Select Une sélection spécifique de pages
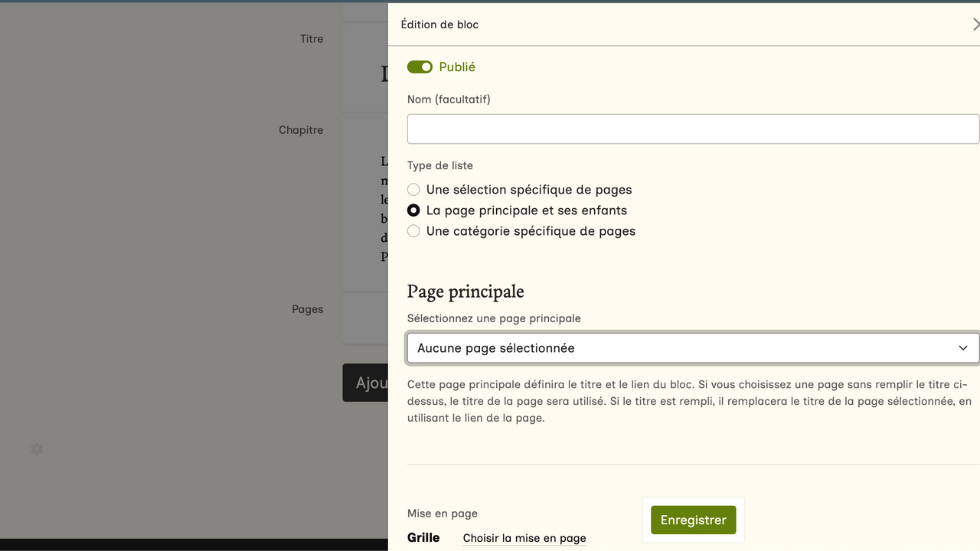This screenshot has height=551, width=980. [413, 190]
